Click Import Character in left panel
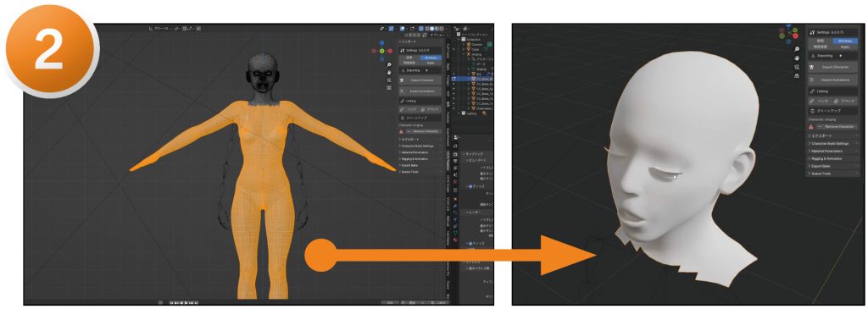This screenshot has width=868, height=309. coord(420,80)
